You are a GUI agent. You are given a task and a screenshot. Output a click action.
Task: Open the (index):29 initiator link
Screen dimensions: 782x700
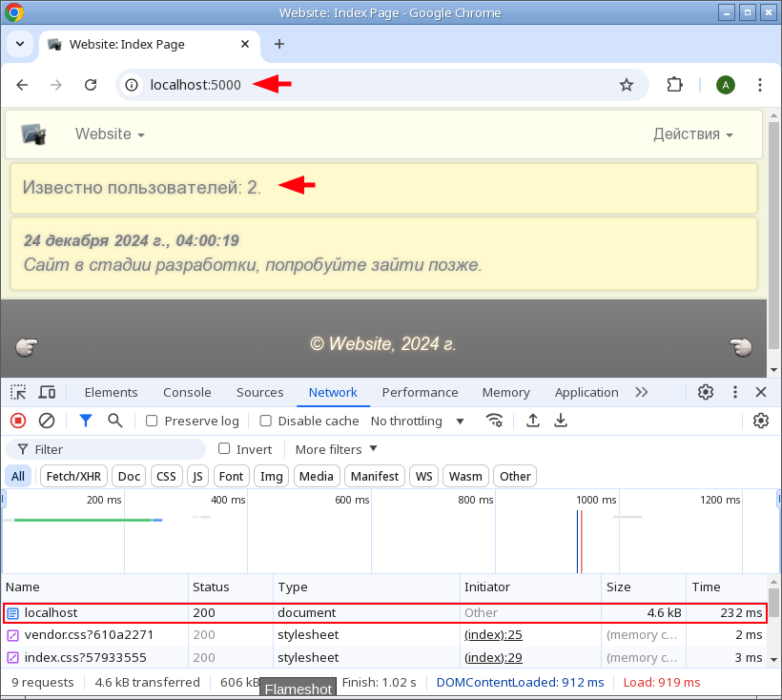point(493,658)
